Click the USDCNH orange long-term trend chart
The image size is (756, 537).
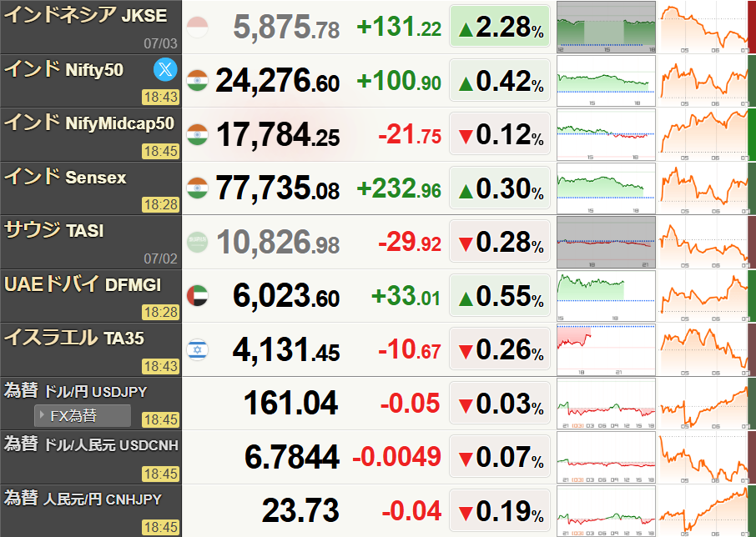click(703, 458)
